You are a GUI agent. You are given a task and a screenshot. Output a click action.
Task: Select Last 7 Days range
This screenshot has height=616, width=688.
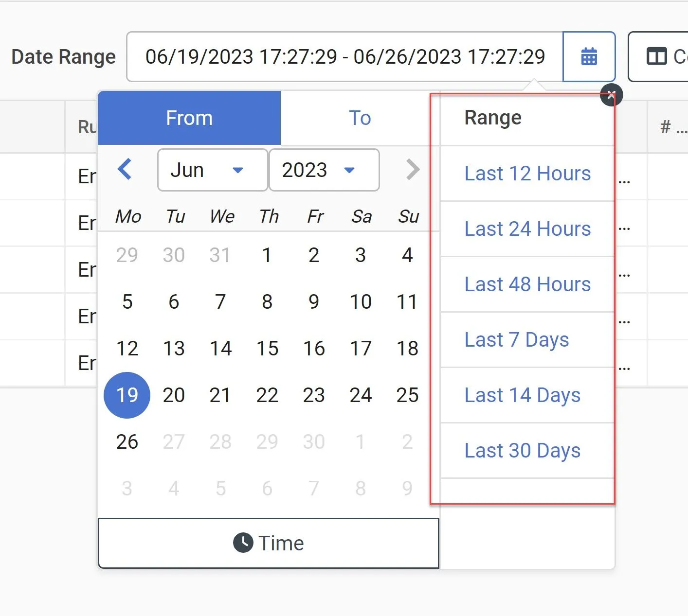click(527, 340)
